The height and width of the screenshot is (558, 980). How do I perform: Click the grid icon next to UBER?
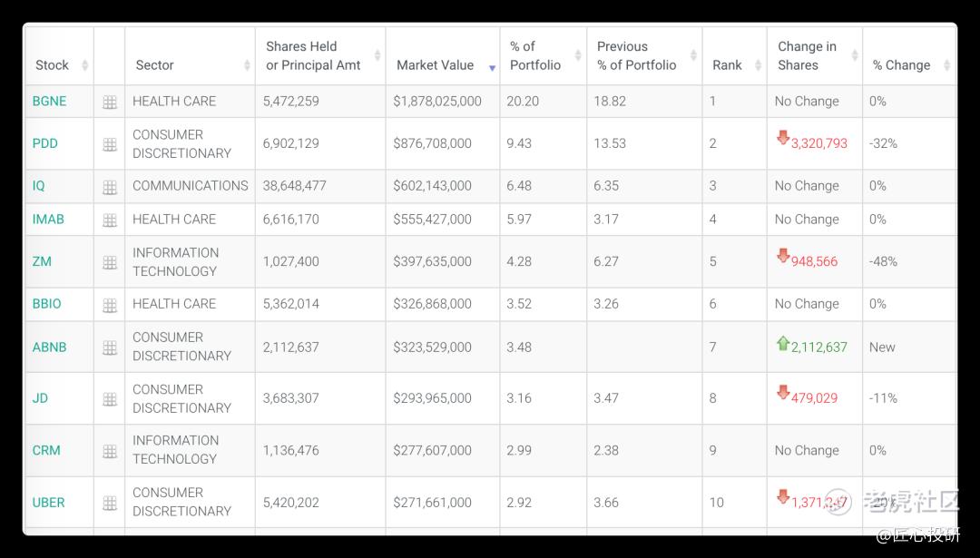point(110,504)
